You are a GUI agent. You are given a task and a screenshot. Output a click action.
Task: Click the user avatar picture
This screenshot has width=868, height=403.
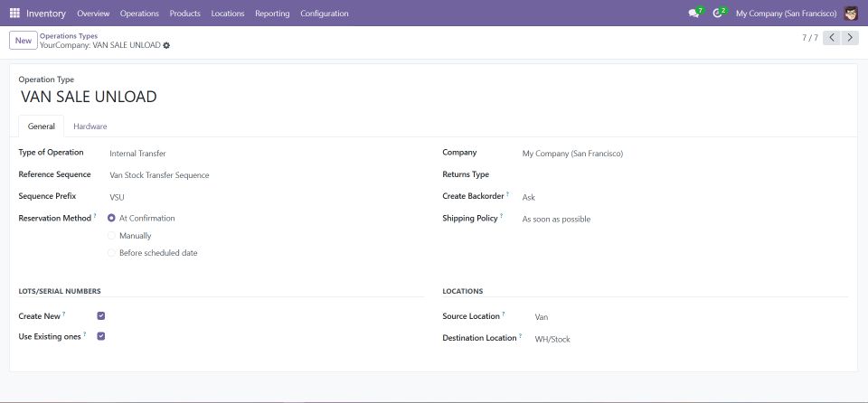pos(851,14)
